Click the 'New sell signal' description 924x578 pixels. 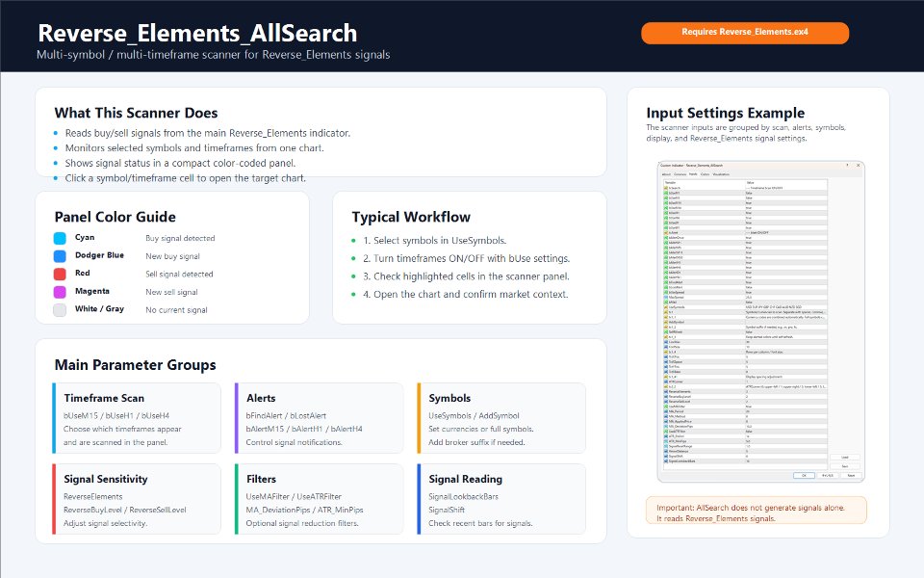point(171,292)
